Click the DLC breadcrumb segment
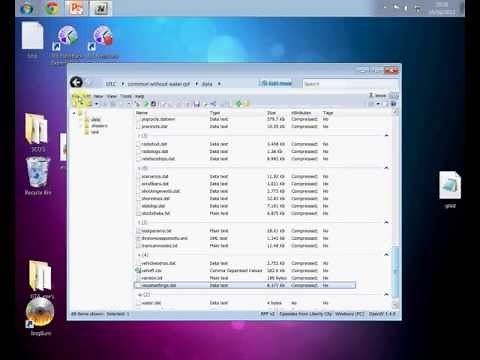Screen dimensions: 480x360 coord(111,84)
